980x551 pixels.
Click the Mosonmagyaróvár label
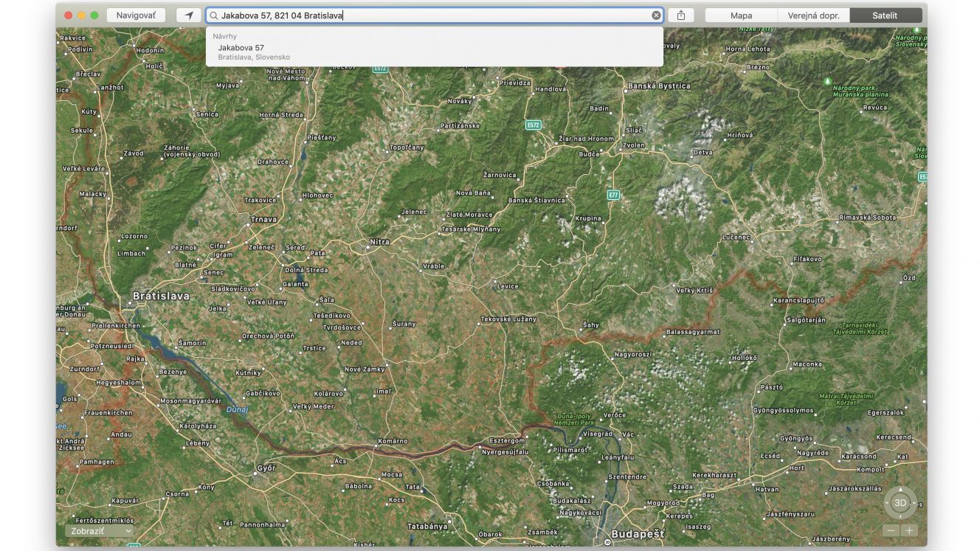tap(190, 401)
